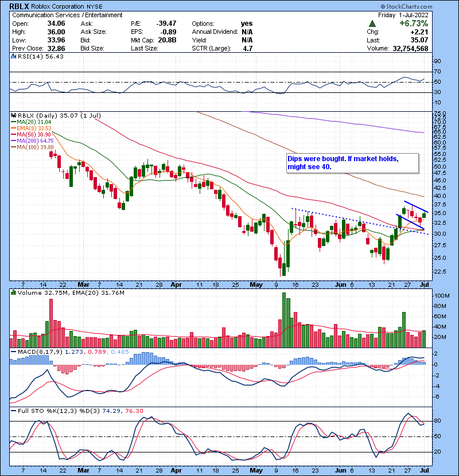Screen dimensions: 459x476
Task: Click the Last price 35.07 in header
Action: (x=419, y=40)
